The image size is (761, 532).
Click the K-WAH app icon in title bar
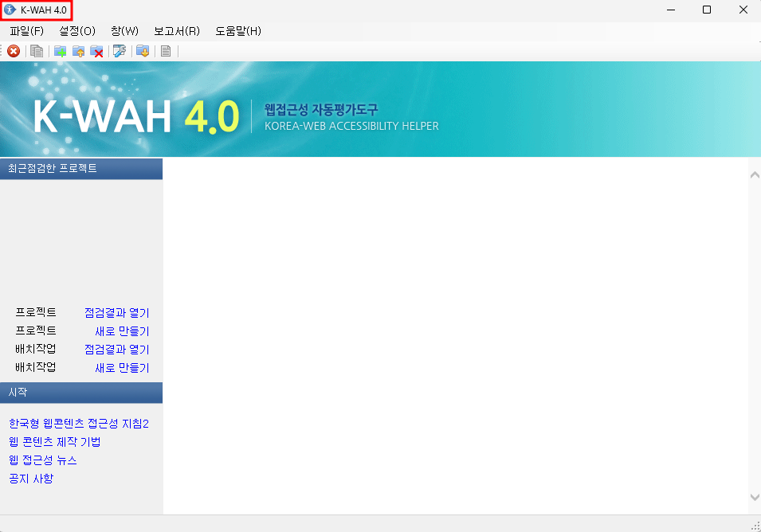10,10
